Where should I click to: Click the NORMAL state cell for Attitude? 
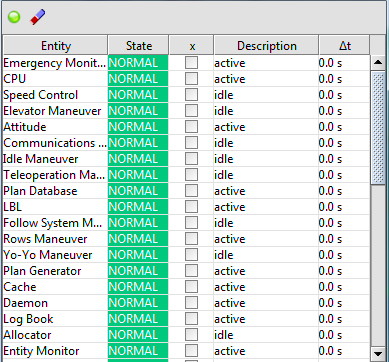click(x=138, y=127)
